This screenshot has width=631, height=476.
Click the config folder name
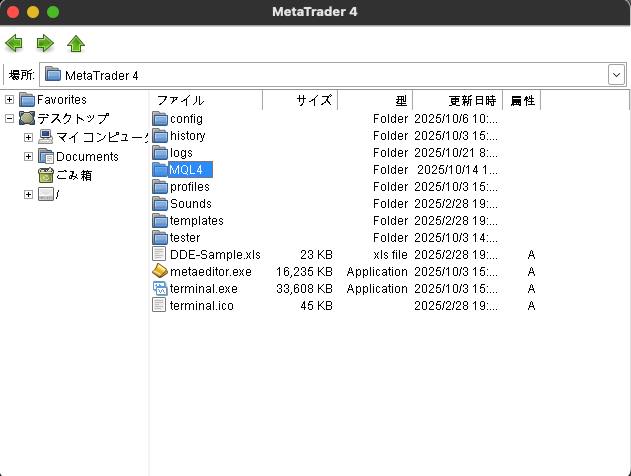pos(186,119)
